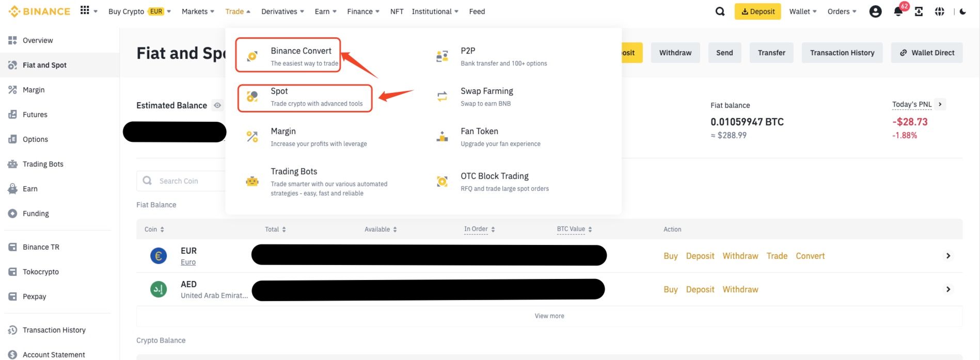Expand Today's PNL arrow
The width and height of the screenshot is (980, 360).
tap(940, 104)
